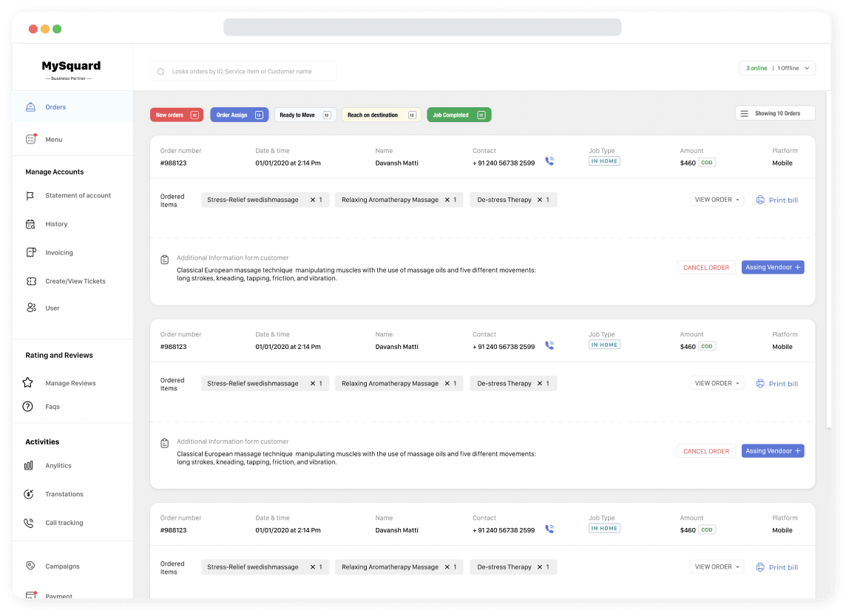Image resolution: width=849 pixels, height=616 pixels.
Task: Open the 3 online / 1 Offline status dropdown
Action: point(777,67)
